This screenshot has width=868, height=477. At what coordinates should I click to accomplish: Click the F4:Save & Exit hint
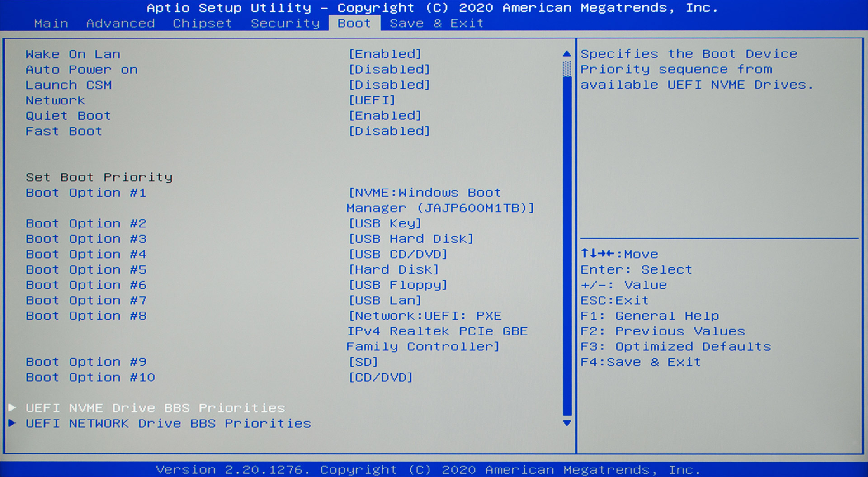click(x=641, y=362)
